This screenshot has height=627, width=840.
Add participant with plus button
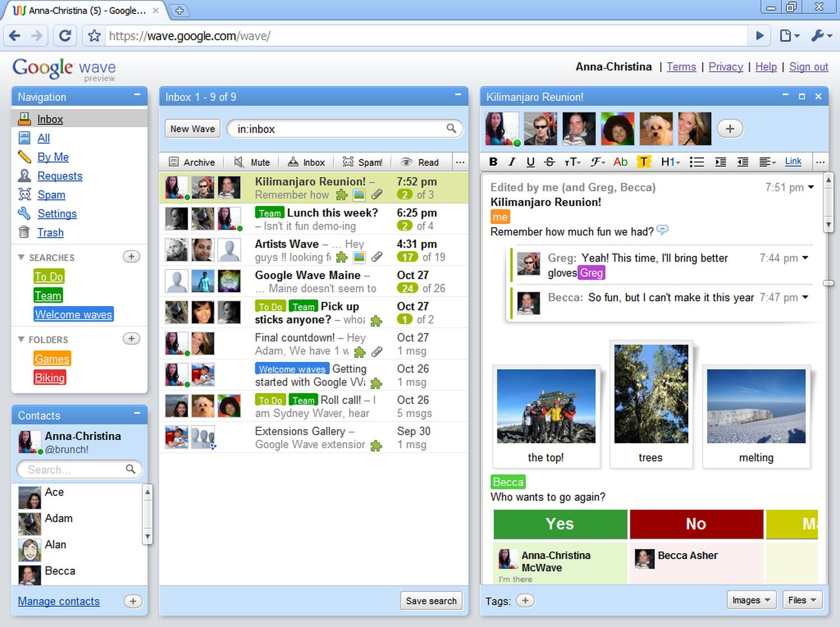730,129
